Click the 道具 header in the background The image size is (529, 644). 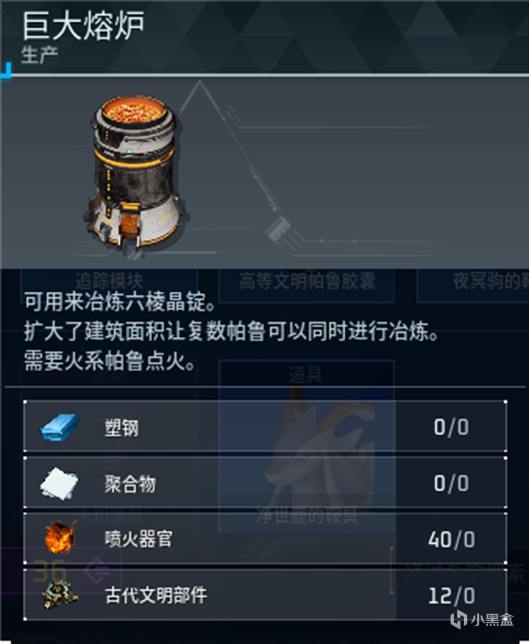pos(306,375)
